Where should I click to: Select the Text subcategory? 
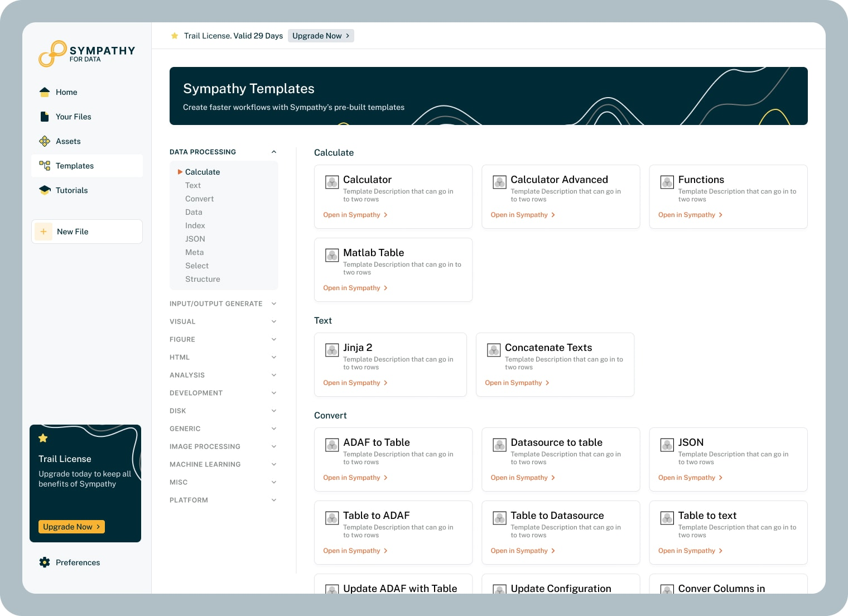click(193, 185)
